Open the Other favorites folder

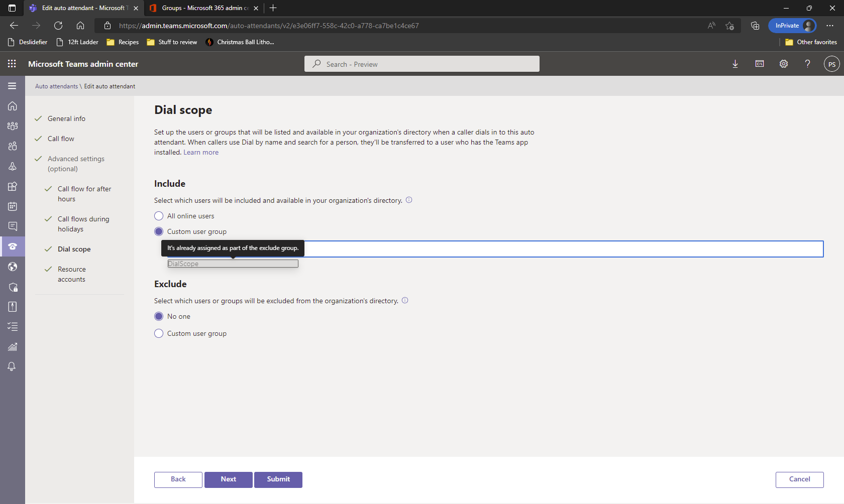click(811, 42)
